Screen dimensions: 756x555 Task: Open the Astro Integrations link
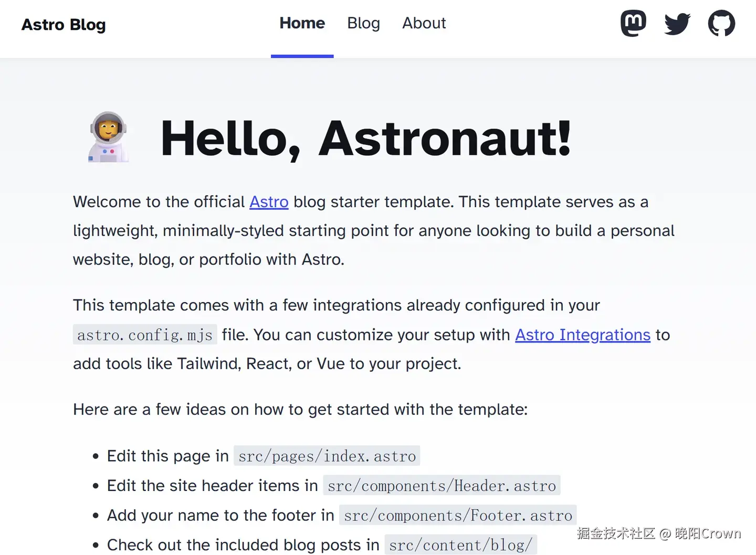pyautogui.click(x=582, y=335)
